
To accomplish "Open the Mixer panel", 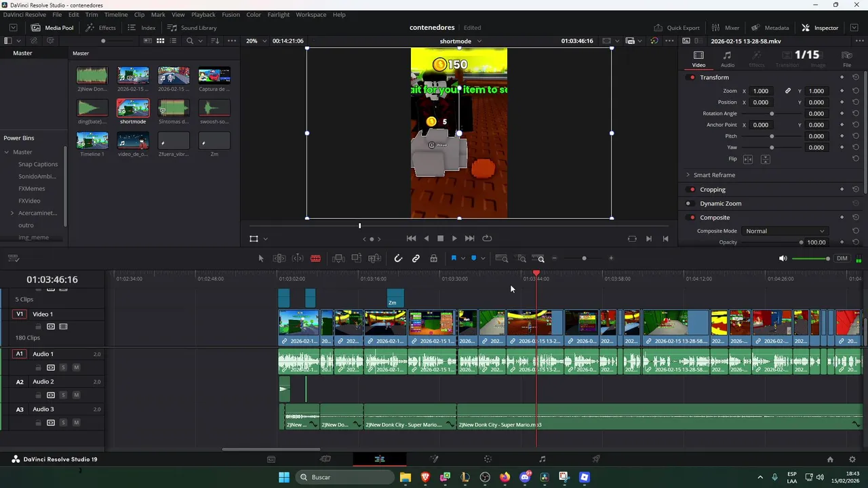I will [x=725, y=28].
